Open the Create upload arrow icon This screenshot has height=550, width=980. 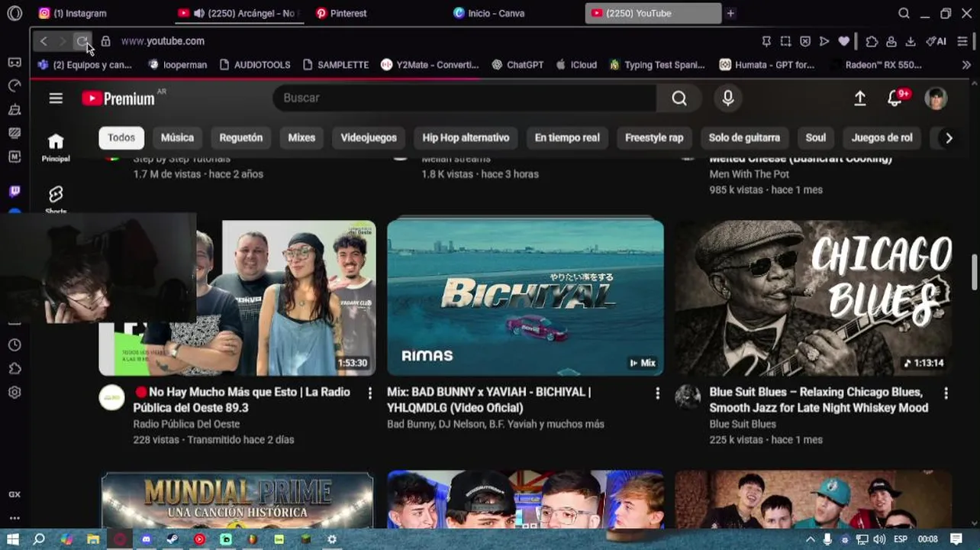coord(859,98)
